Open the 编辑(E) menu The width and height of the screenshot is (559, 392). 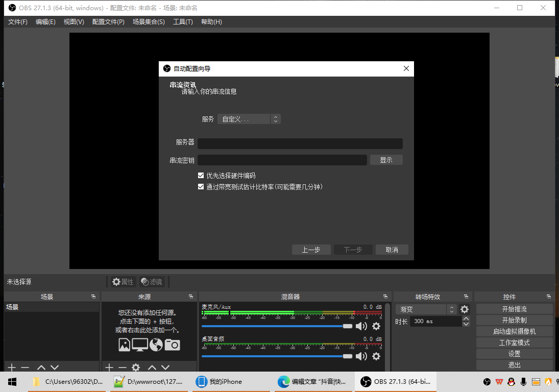[45, 22]
